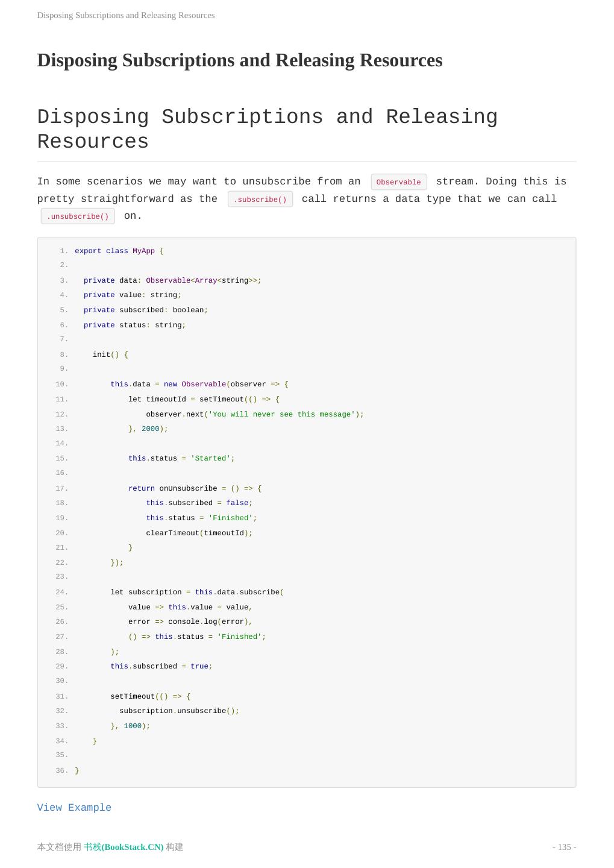The image size is (614, 868).
Task: Click code line 1 export class MyApp
Action: [x=119, y=251]
